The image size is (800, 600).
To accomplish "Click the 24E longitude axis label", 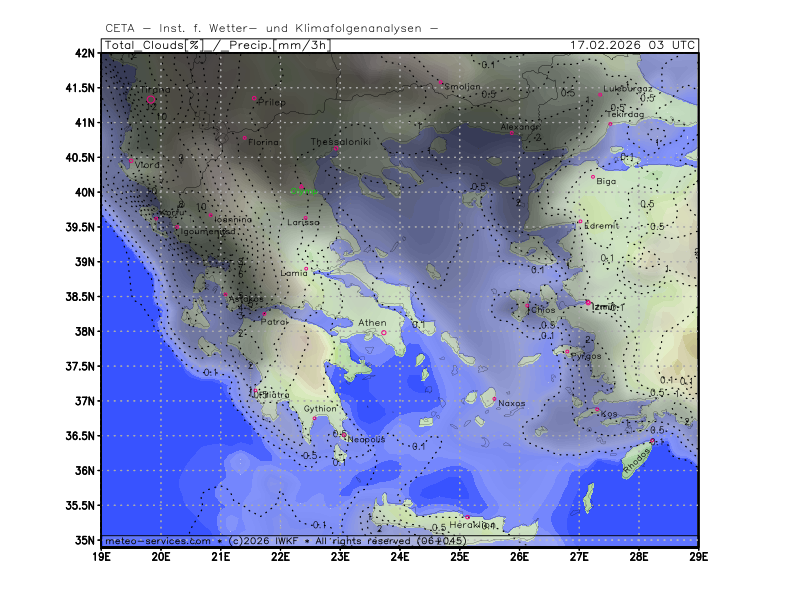I will 400,555.
